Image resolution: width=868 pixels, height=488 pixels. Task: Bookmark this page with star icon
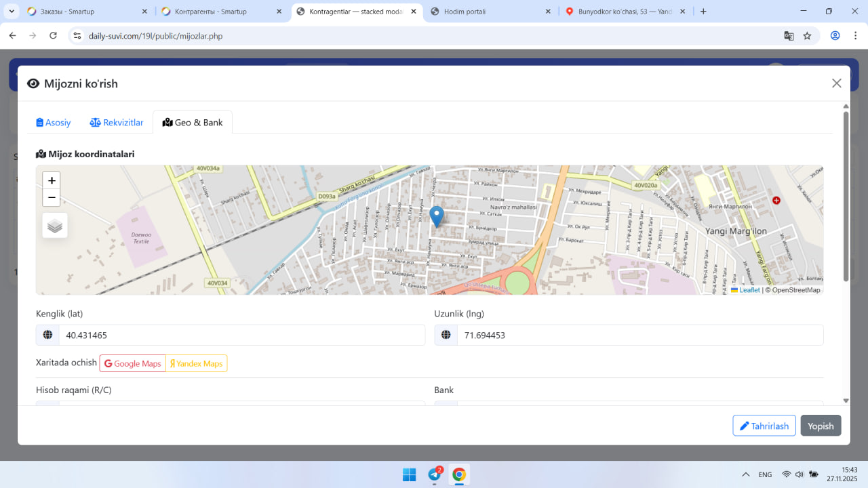(x=807, y=36)
